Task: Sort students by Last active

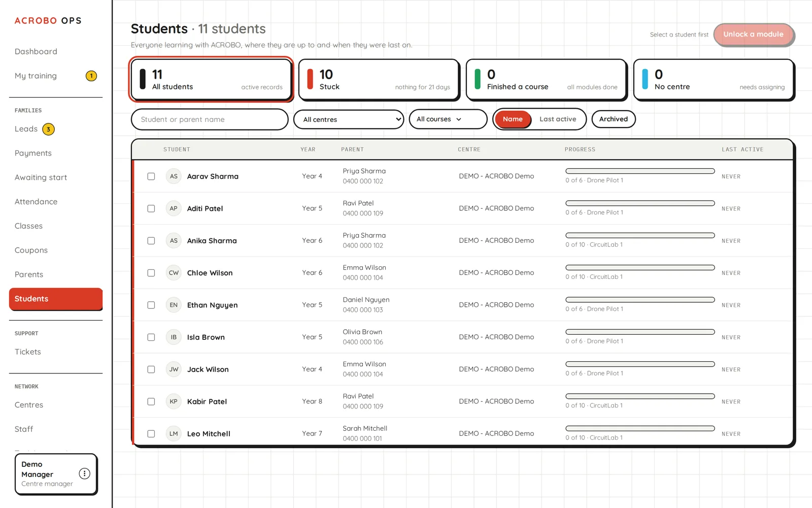Action: [x=558, y=119]
